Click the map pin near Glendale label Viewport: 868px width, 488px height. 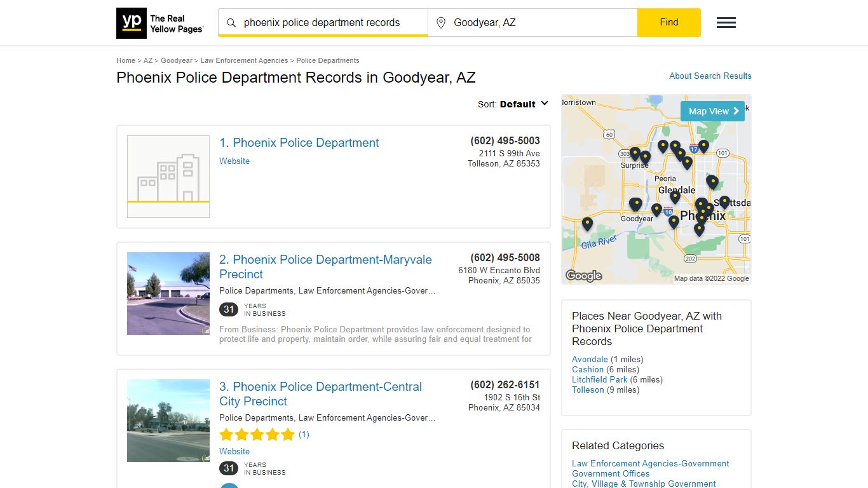click(675, 196)
